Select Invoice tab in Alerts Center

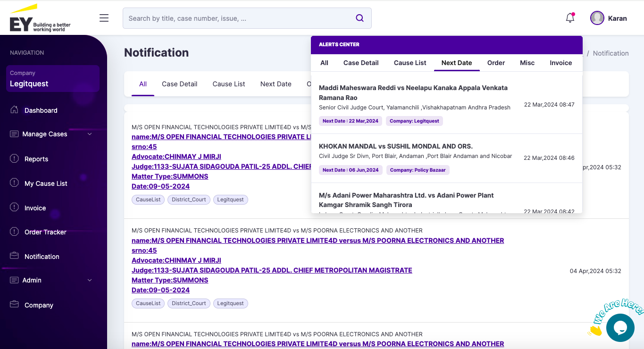click(560, 63)
